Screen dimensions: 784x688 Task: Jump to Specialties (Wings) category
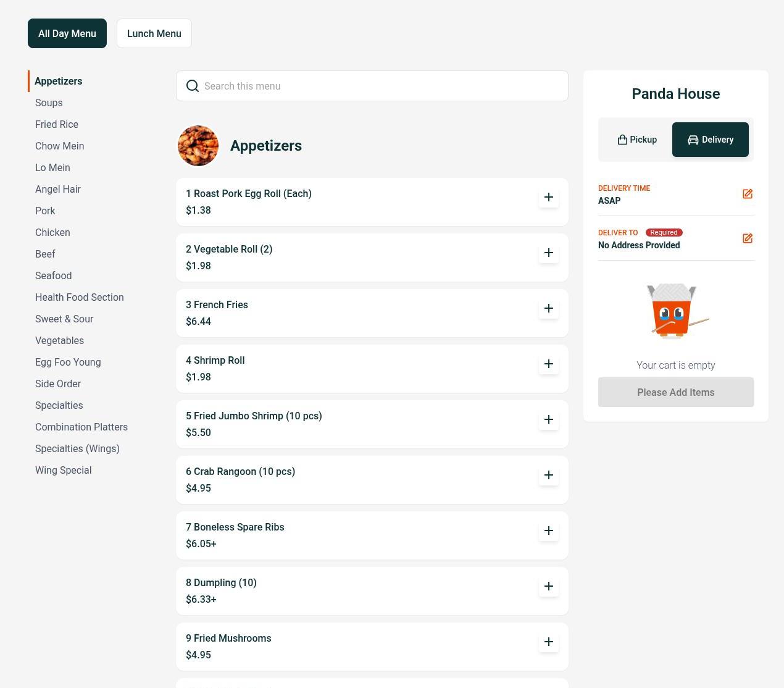coord(78,449)
